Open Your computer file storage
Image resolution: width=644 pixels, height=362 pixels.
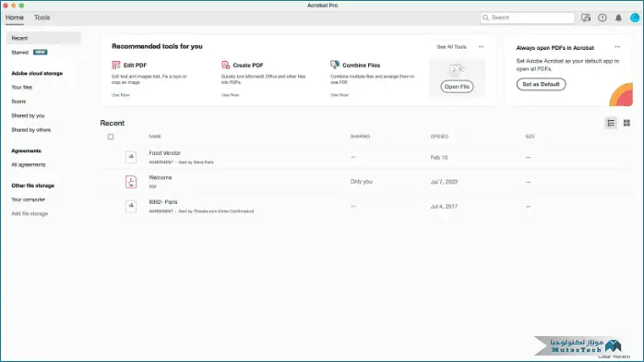[x=29, y=199]
